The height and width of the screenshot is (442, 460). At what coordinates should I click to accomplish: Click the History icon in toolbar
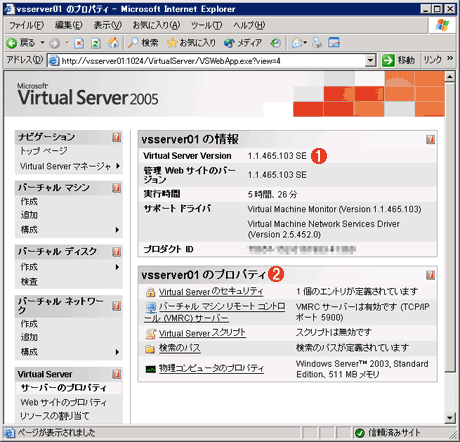pyautogui.click(x=276, y=43)
